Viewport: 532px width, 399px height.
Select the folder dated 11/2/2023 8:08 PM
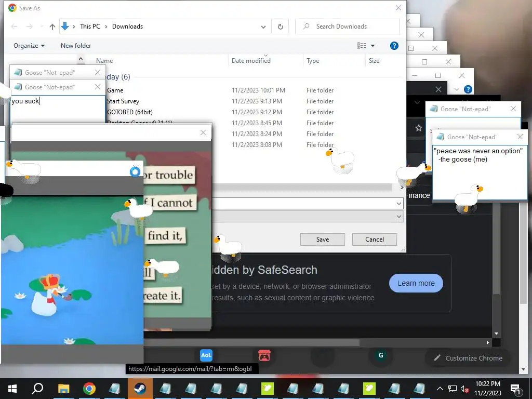273,144
